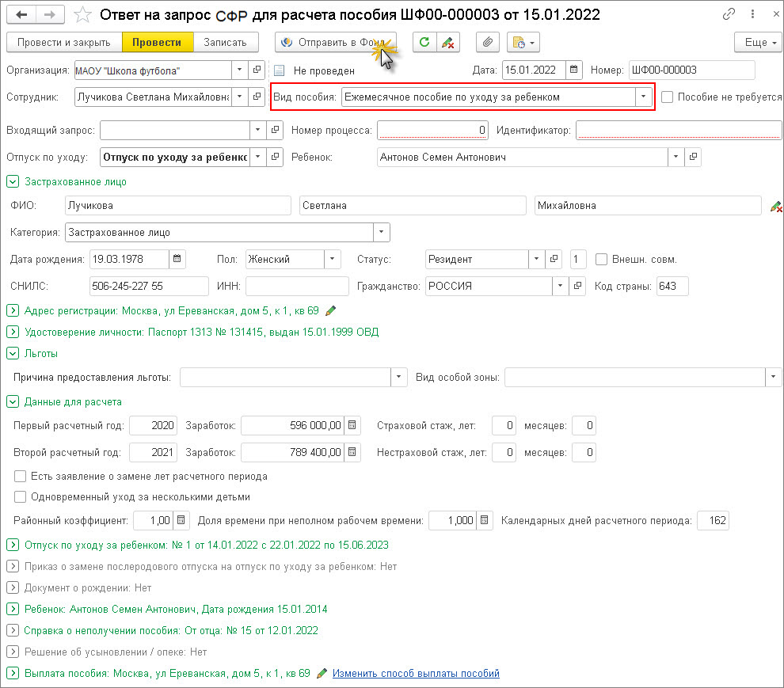Click Провести и закрыть button
784x688 pixels.
point(64,42)
